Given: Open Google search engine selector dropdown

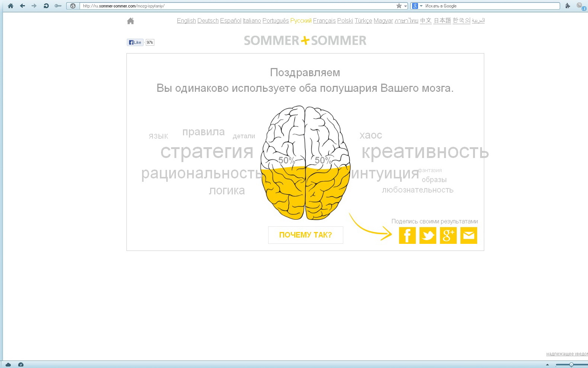Looking at the screenshot, I should point(417,6).
